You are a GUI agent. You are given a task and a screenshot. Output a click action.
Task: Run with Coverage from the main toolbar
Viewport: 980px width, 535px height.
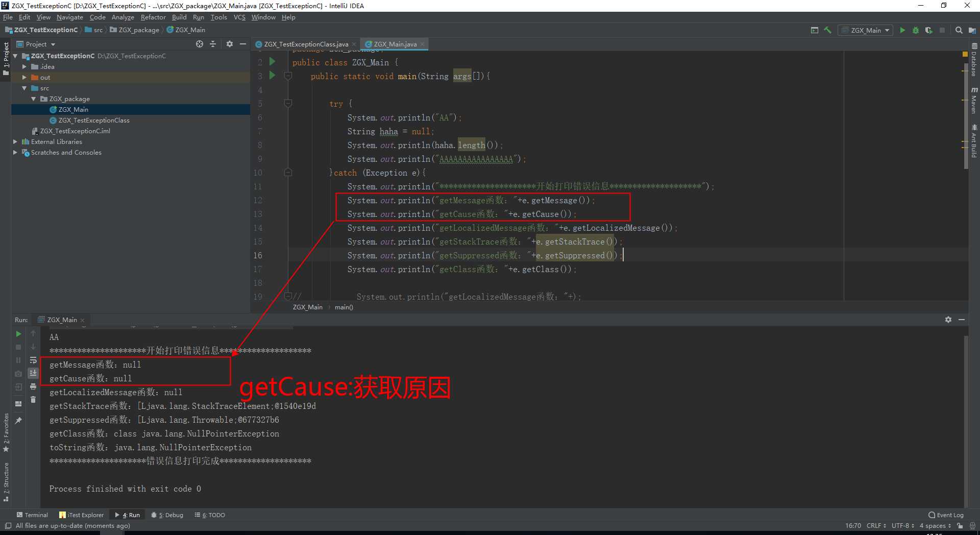(x=928, y=31)
